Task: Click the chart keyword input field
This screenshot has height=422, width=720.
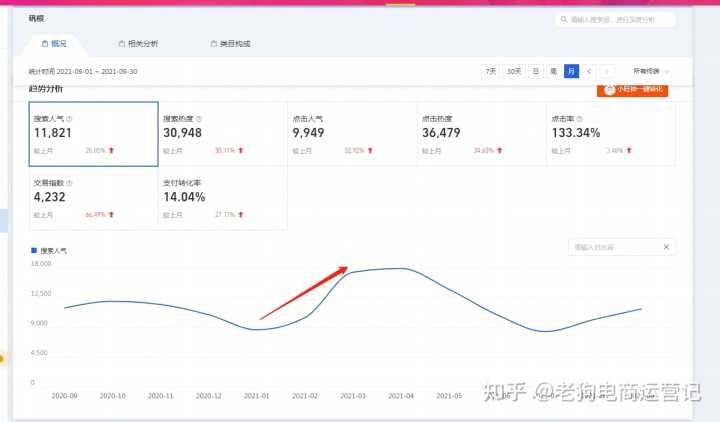Action: coord(615,247)
